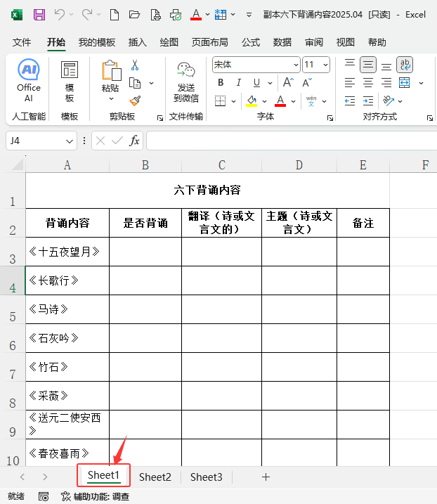Screen dimensions: 437x504
Task: Open the Templates (模板) button
Action: (70, 81)
